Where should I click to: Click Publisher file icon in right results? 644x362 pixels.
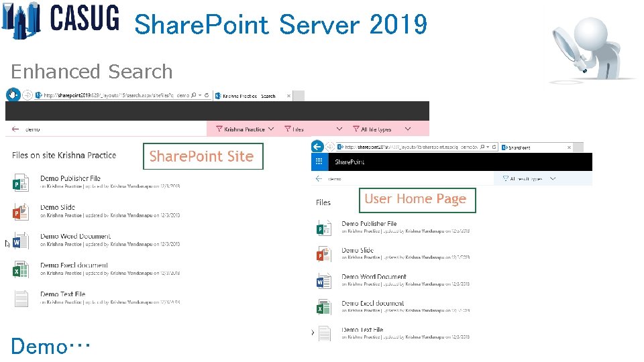(323, 228)
